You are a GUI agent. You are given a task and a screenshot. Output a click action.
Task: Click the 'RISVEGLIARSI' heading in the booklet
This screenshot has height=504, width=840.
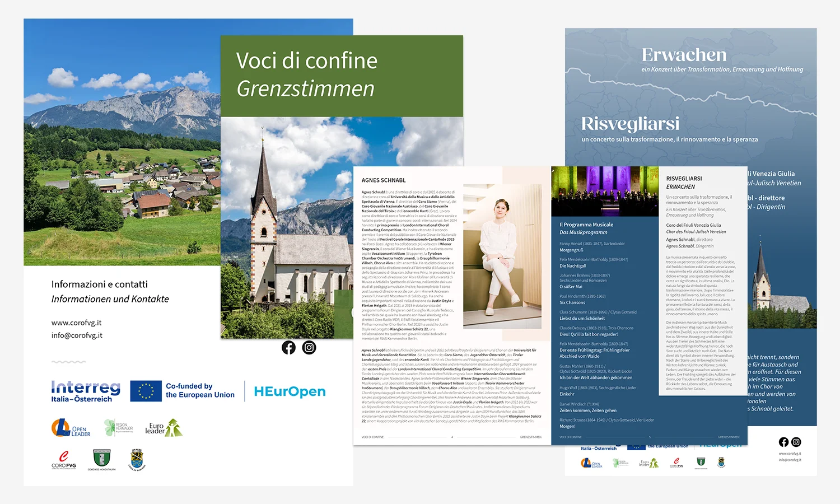(684, 179)
